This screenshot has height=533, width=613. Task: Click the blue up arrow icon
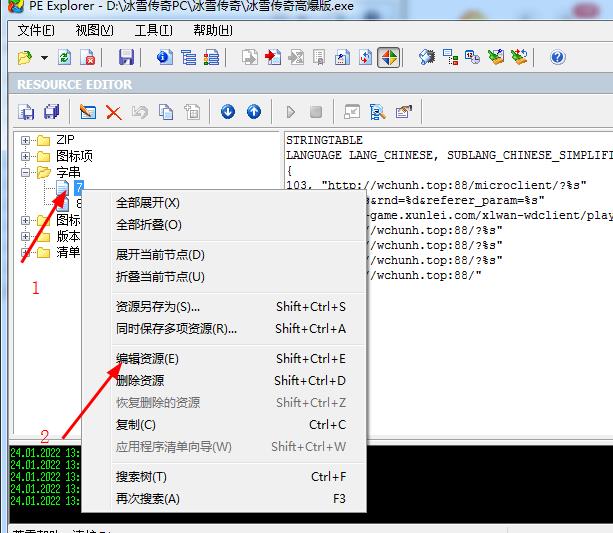[x=254, y=112]
